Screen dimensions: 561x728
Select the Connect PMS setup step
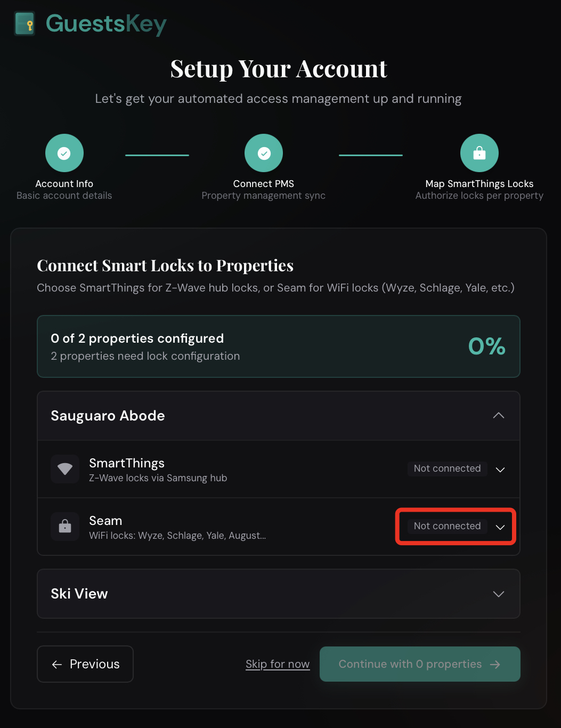(x=263, y=165)
